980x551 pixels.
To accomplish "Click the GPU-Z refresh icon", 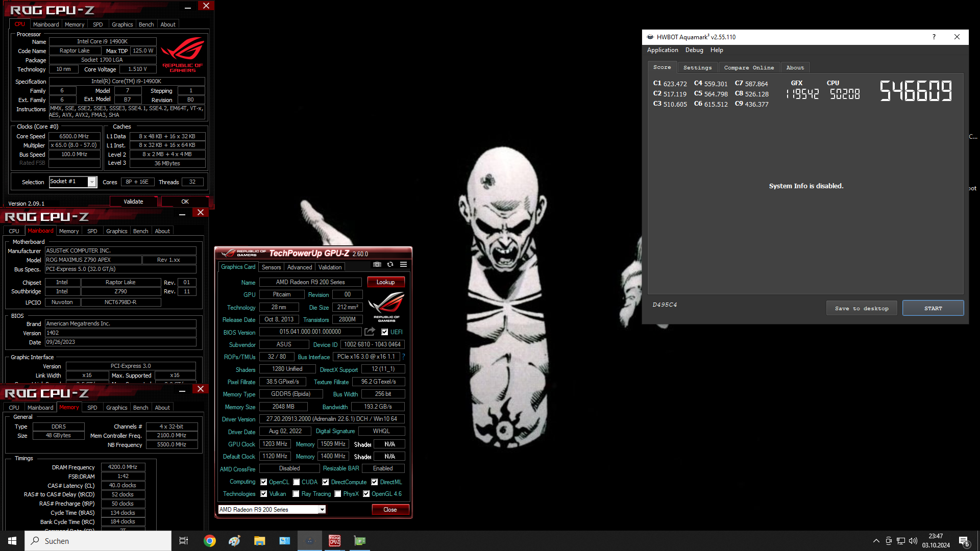I will (390, 264).
